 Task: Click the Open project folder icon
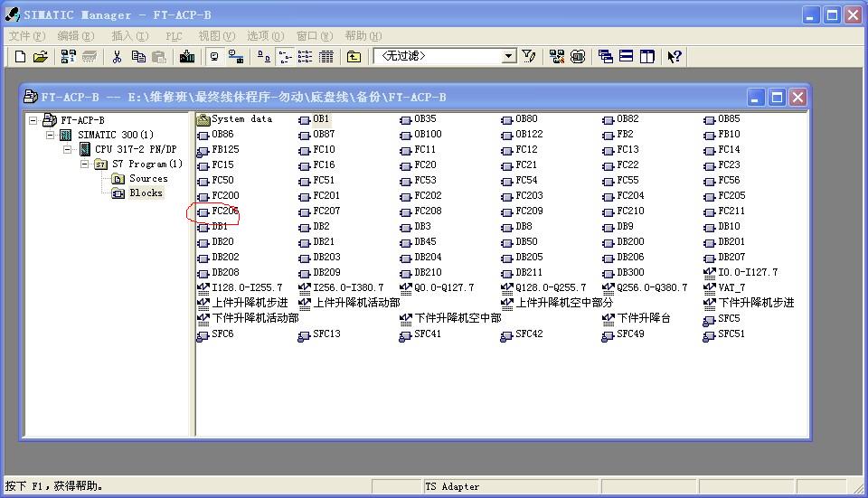41,56
